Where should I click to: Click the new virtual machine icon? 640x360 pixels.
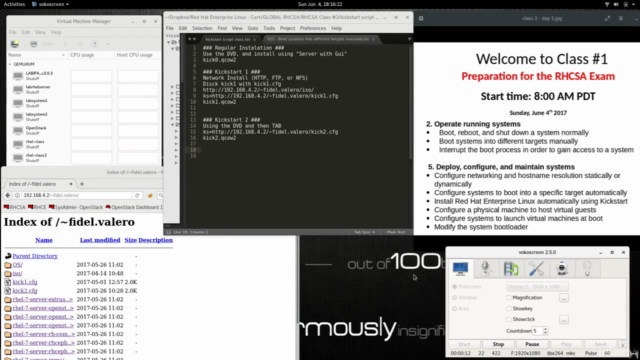click(15, 44)
